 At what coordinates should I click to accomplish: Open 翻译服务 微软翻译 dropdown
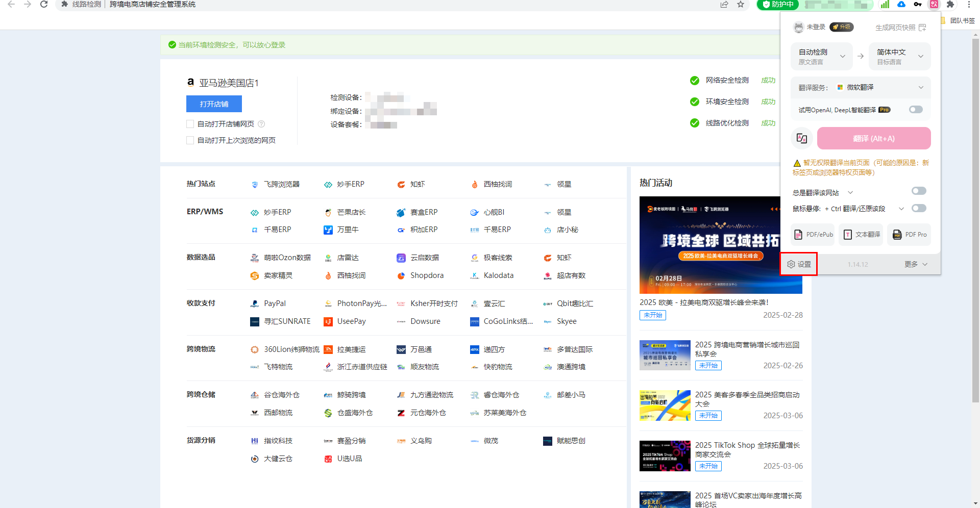point(861,87)
